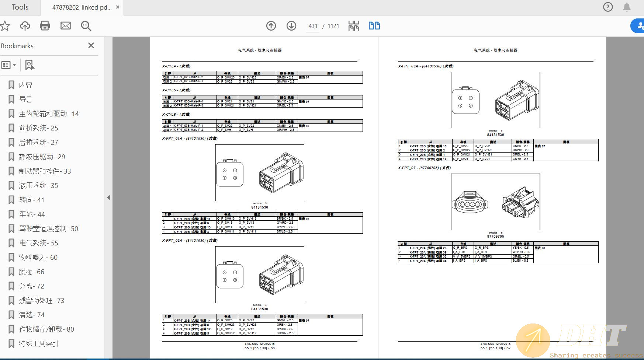Open notifications bell icon
This screenshot has width=644, height=360.
pos(627,7)
